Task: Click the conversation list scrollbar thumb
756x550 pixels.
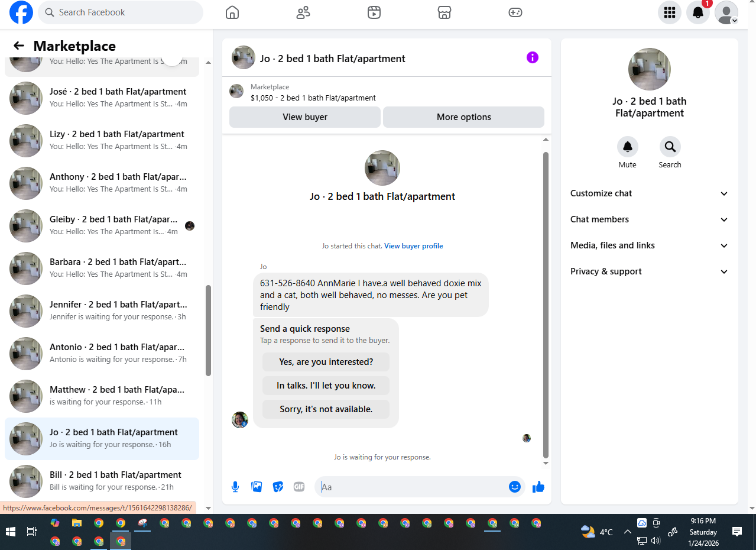Action: click(x=208, y=331)
